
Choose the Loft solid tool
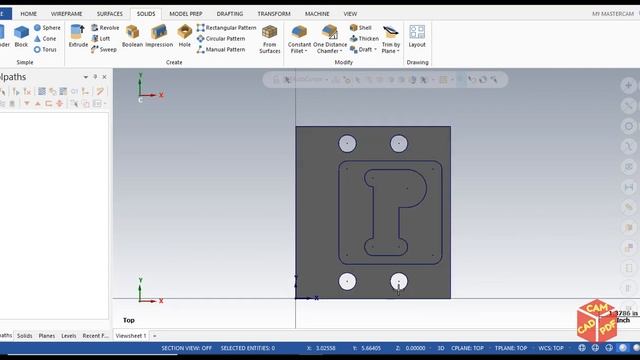[101, 39]
